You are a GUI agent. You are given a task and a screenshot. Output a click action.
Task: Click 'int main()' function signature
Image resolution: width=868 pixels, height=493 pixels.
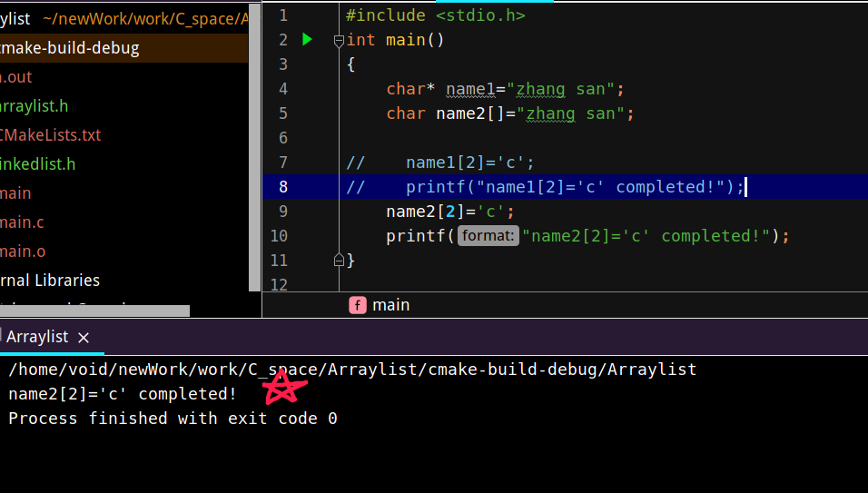(x=395, y=40)
